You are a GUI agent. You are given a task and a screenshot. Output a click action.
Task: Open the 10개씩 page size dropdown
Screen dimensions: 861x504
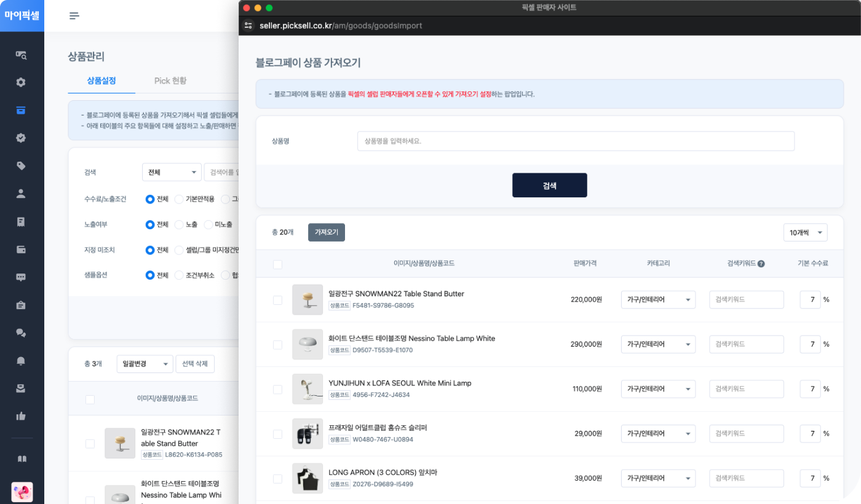coord(804,232)
